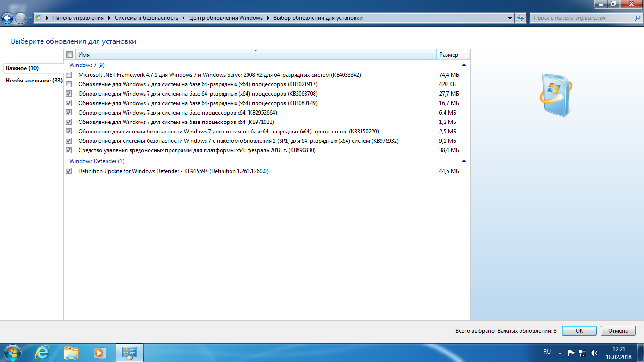Click Выбор обновлений для установки breadcrumb
Screen dimensions: 644x362
click(x=318, y=18)
